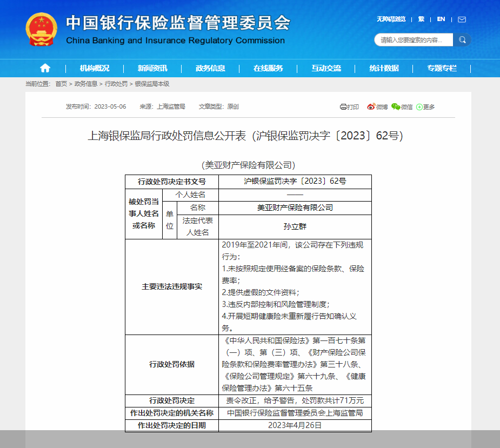This screenshot has height=448, width=500.
Task: Click violation item 3.违反内部控制和风险管理制度
Action: (276, 304)
